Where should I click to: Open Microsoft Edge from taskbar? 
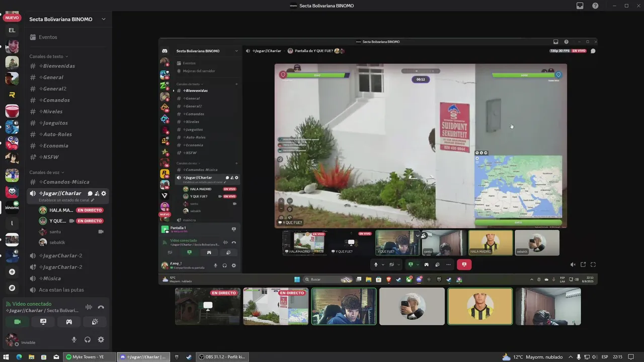pos(19,357)
